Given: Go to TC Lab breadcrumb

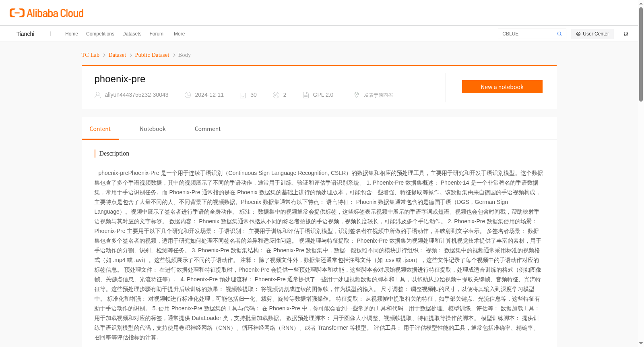Looking at the screenshot, I should coord(91,55).
